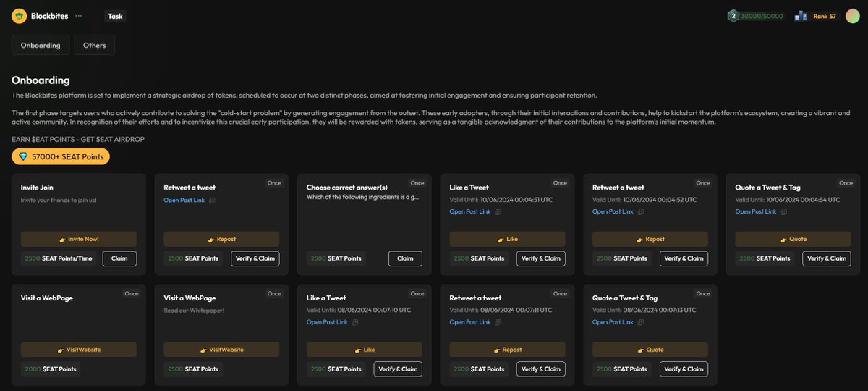Verify & Claim Retweet task expiring 00:04:52
Viewport: 868px width, 391px height.
click(684, 258)
